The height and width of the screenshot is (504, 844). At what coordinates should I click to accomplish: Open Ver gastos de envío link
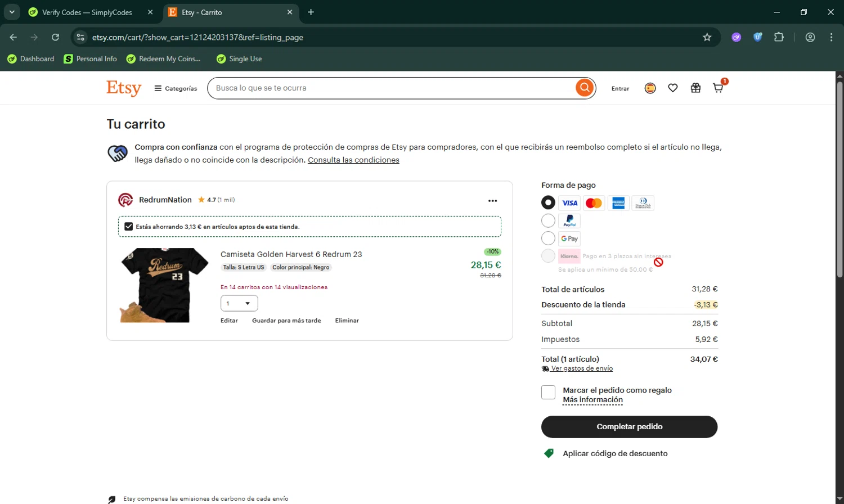[x=582, y=368]
